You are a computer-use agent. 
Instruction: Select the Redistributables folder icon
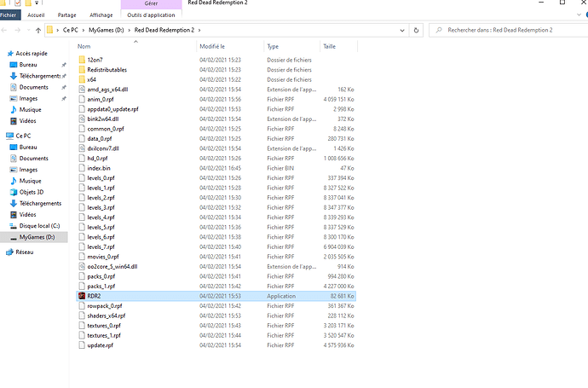tap(82, 70)
